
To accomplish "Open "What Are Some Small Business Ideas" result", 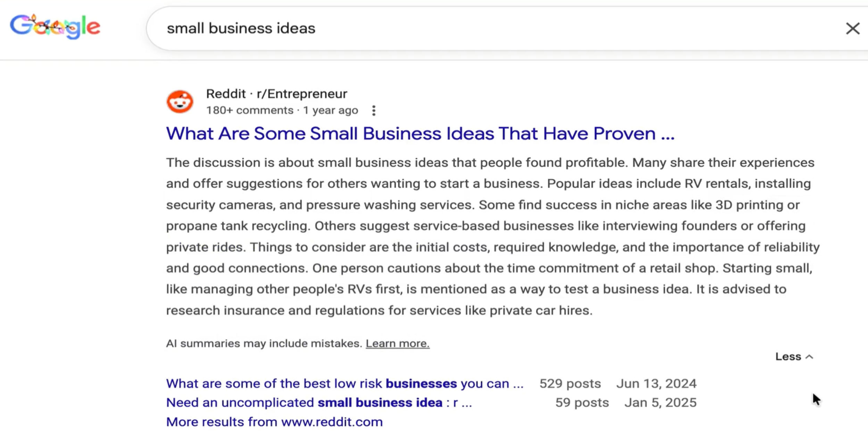I will (x=420, y=134).
